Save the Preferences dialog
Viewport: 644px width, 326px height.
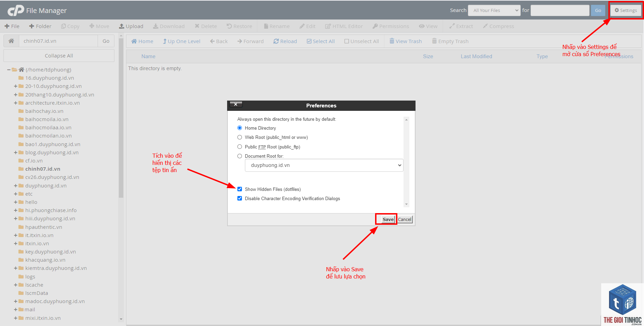pos(388,219)
